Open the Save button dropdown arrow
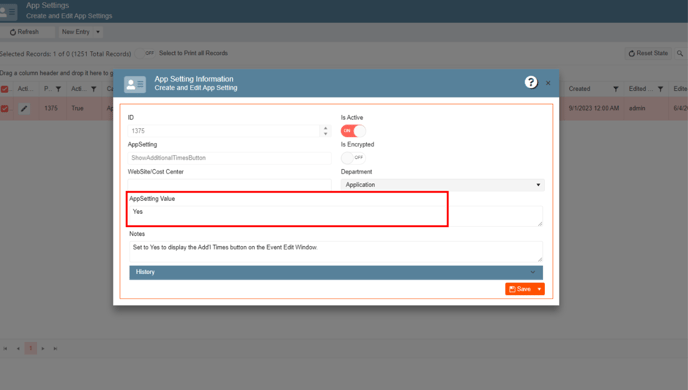The image size is (688, 390). click(540, 289)
